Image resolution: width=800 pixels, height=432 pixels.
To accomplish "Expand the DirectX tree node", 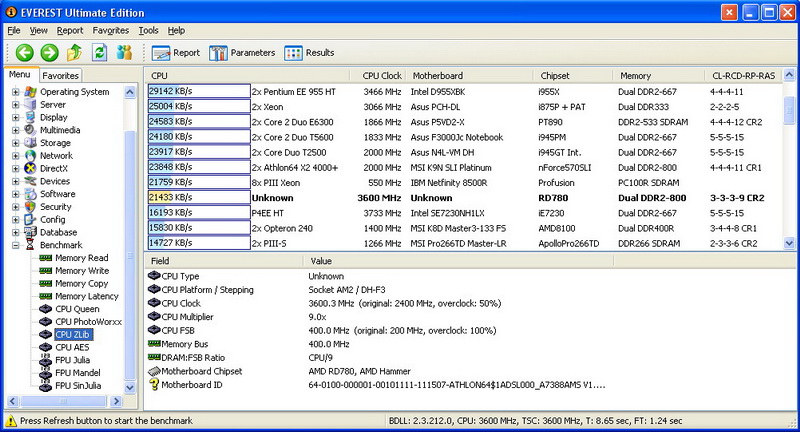I will click(x=16, y=168).
